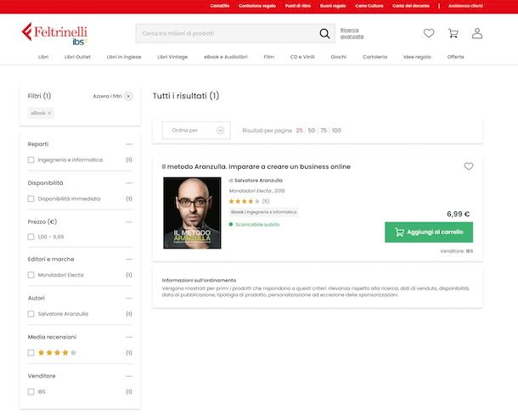Image resolution: width=518 pixels, height=420 pixels.
Task: Open the wishlist heart in header
Action: (x=429, y=33)
